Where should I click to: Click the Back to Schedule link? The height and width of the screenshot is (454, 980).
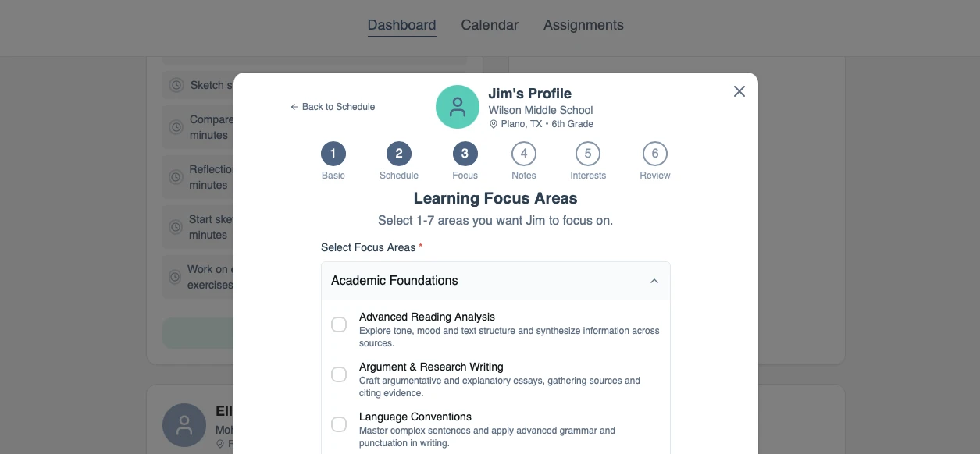[338, 107]
